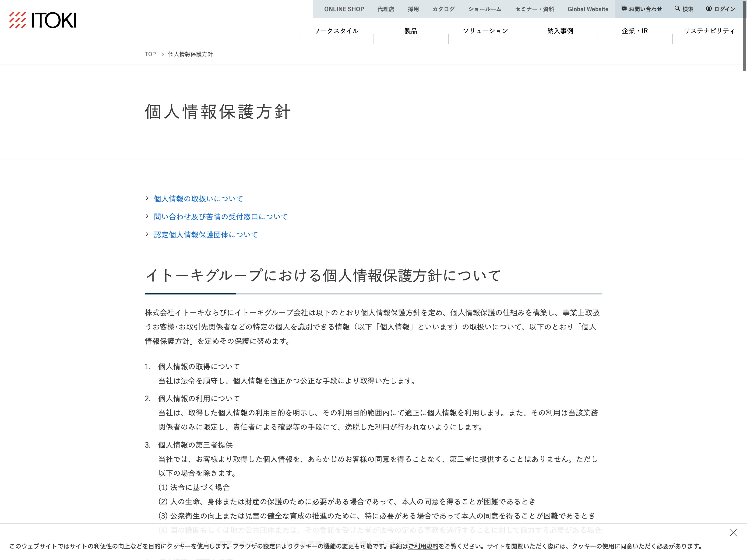Open the サステナビリティ menu

(709, 31)
